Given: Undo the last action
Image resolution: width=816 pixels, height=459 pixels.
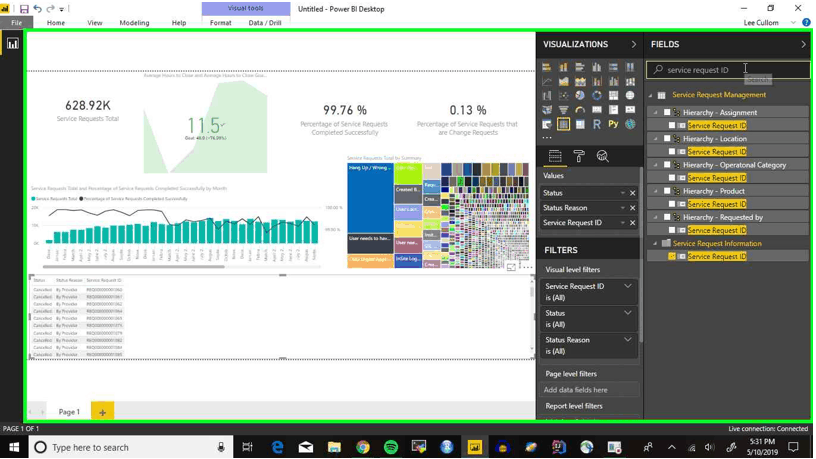Looking at the screenshot, I should pos(37,9).
